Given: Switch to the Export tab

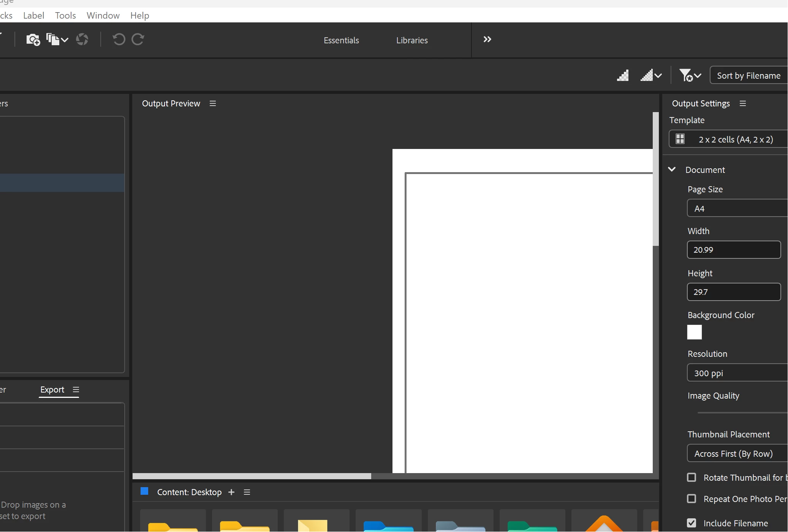Looking at the screenshot, I should coord(52,389).
